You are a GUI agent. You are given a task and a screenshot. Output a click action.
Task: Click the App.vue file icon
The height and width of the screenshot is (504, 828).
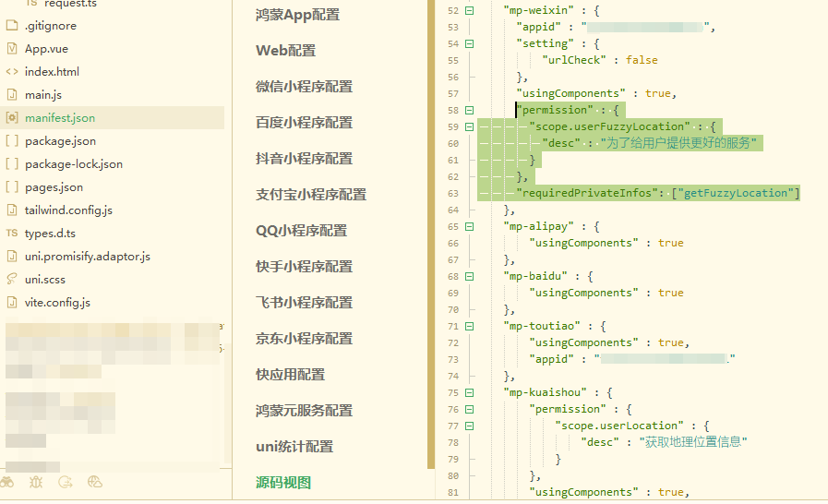(12, 49)
